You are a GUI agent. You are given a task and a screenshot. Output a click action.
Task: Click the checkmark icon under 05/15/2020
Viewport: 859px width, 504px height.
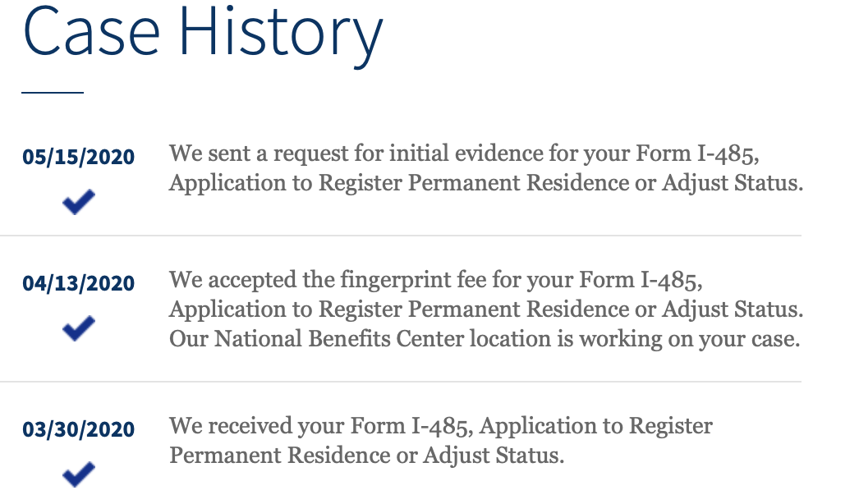tap(79, 202)
